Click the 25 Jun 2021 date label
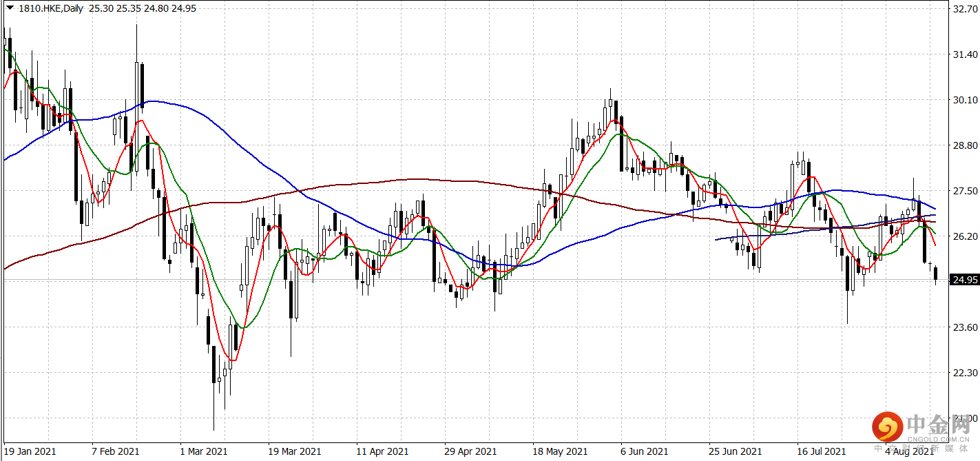 point(735,451)
